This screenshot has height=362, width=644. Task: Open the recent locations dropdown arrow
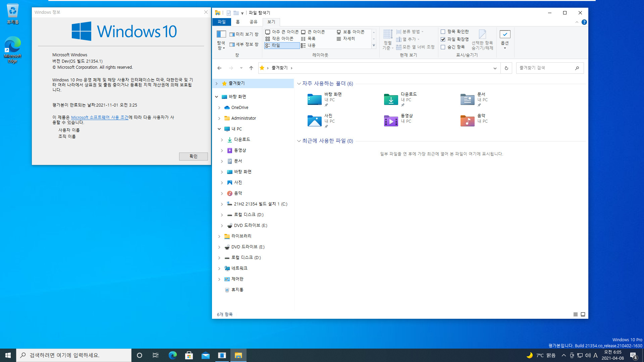[241, 68]
